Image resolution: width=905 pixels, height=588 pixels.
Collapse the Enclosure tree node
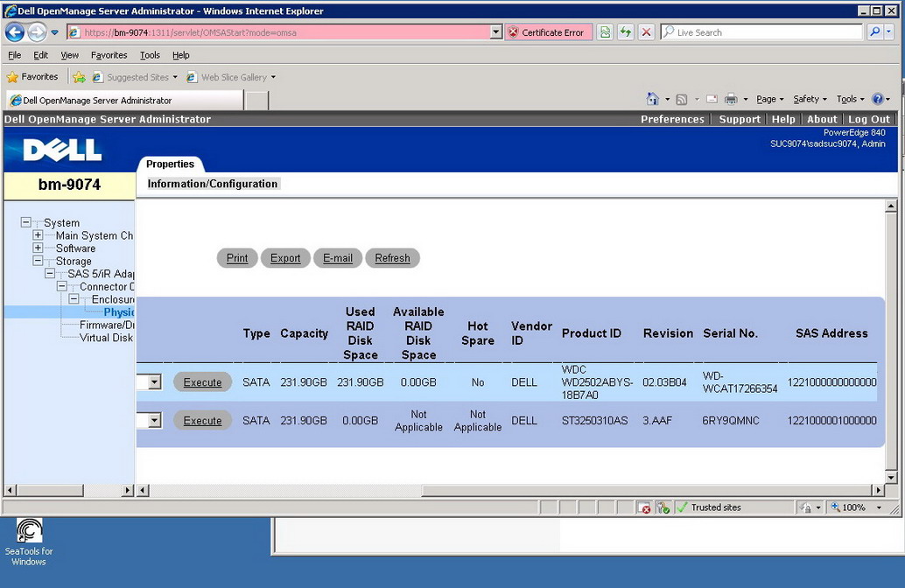tap(74, 298)
